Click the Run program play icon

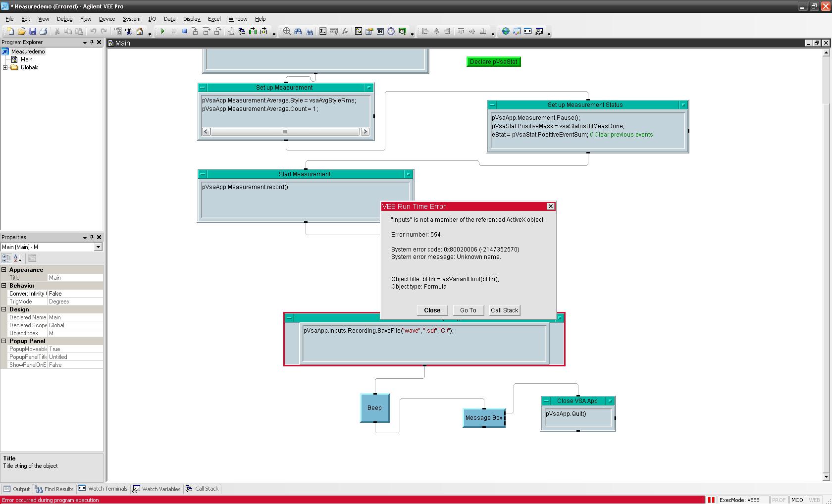[x=162, y=31]
